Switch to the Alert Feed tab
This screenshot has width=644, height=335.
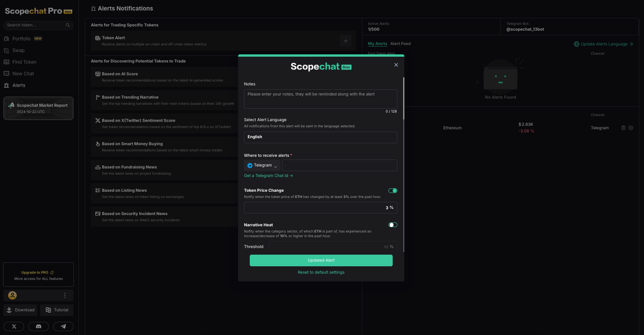[400, 44]
